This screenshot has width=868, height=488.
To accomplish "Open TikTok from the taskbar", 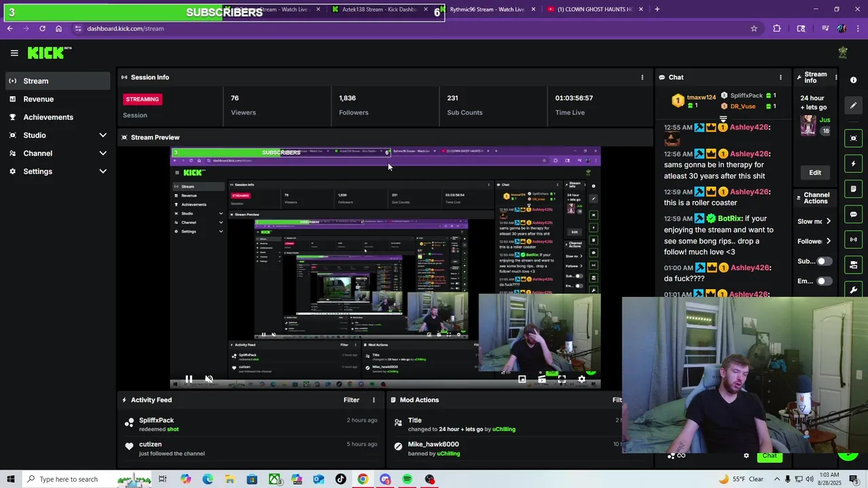I will (x=340, y=479).
